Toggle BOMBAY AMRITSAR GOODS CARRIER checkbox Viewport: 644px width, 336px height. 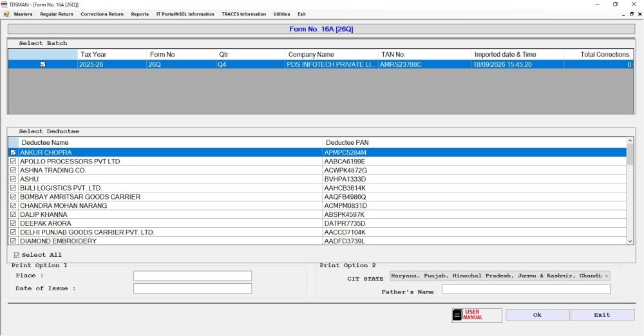[13, 197]
